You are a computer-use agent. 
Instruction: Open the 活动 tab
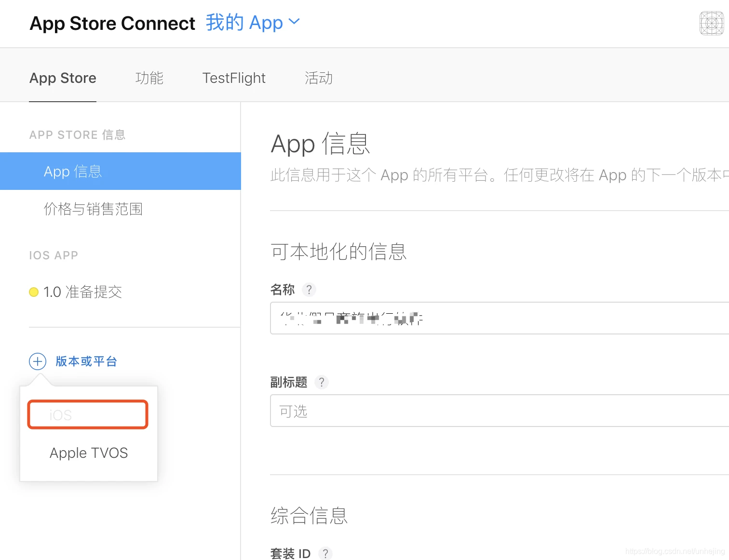(x=319, y=78)
